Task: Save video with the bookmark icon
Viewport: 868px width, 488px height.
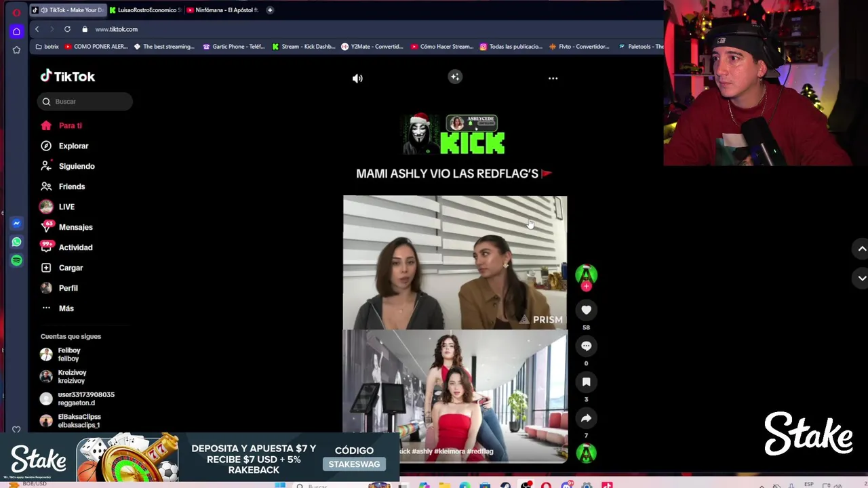Action: pos(586,382)
